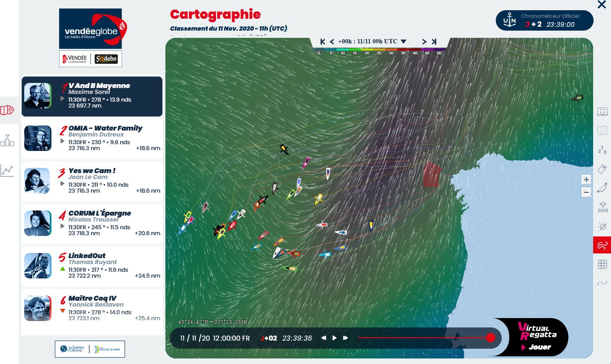Select CORUM L'Épargne ranking card
Image resolution: width=611 pixels, height=364 pixels.
92,224
